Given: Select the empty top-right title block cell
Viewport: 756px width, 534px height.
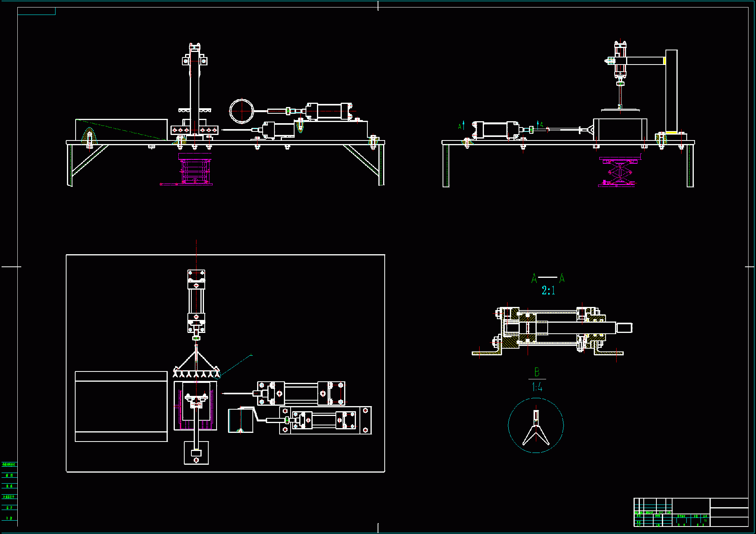Looking at the screenshot, I should 729,503.
